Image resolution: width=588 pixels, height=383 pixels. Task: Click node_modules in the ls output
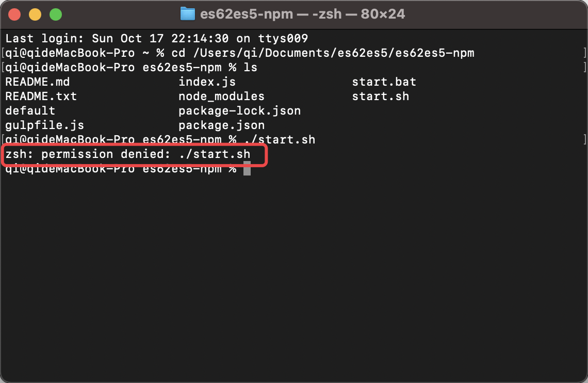(x=221, y=97)
